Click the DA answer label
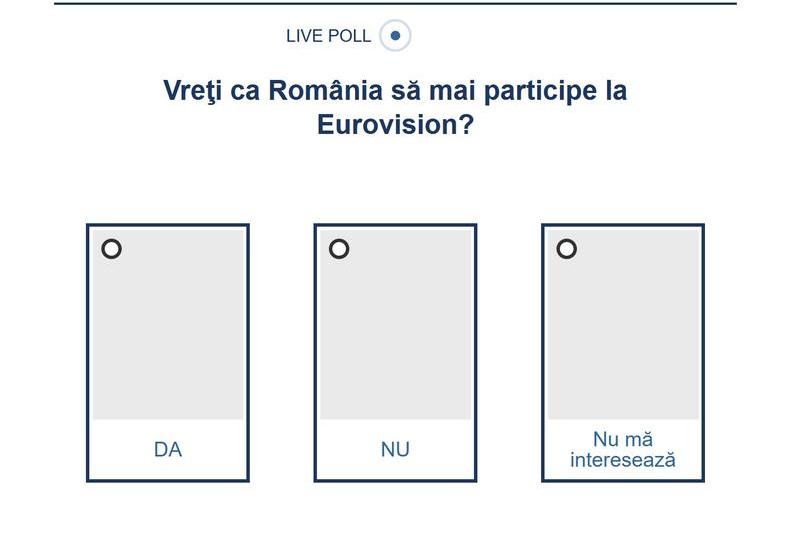Viewport: 800px width, 533px height. 168,450
